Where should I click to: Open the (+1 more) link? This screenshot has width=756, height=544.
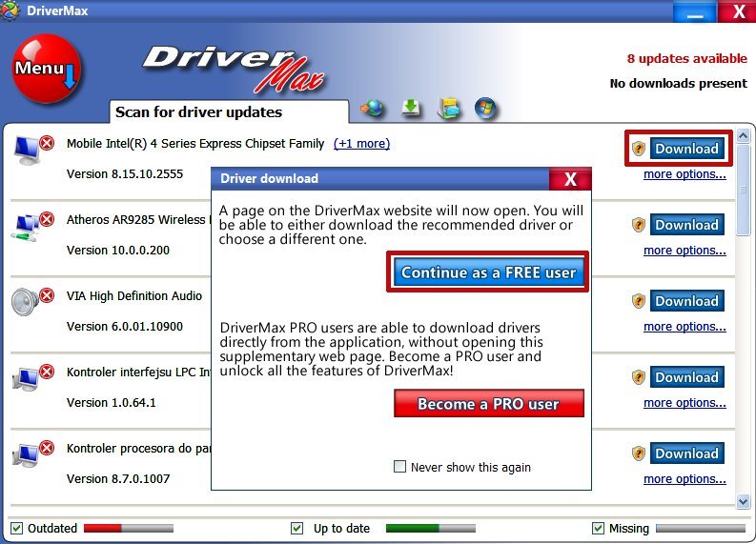coord(361,144)
